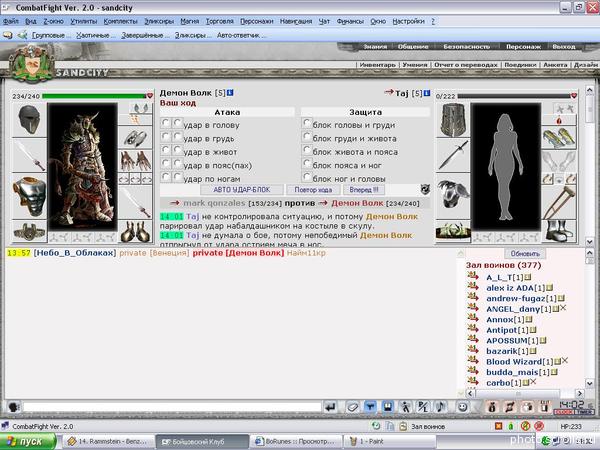
Task: Open the Настройки menu
Action: pyautogui.click(x=408, y=21)
